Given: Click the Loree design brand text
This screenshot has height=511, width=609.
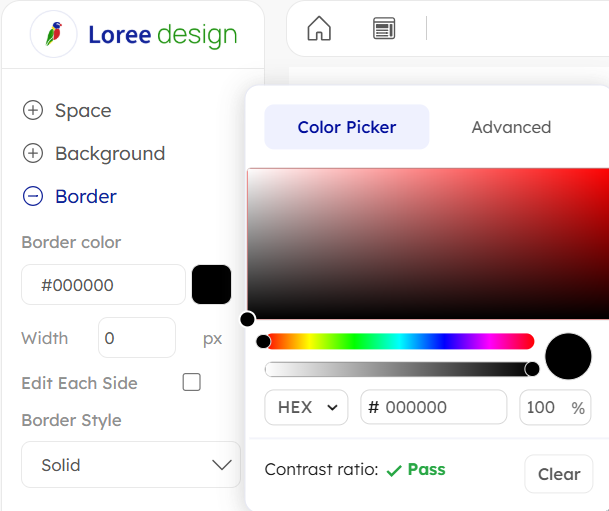Looking at the screenshot, I should pos(162,35).
